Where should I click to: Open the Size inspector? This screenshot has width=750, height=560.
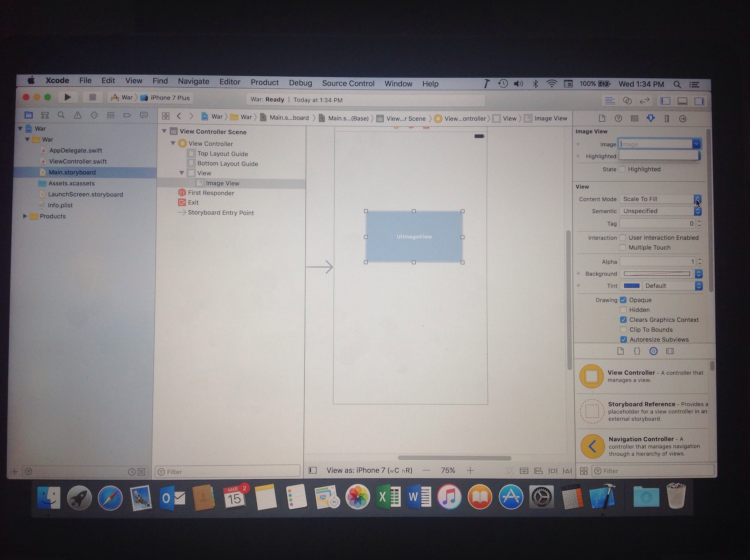(667, 118)
